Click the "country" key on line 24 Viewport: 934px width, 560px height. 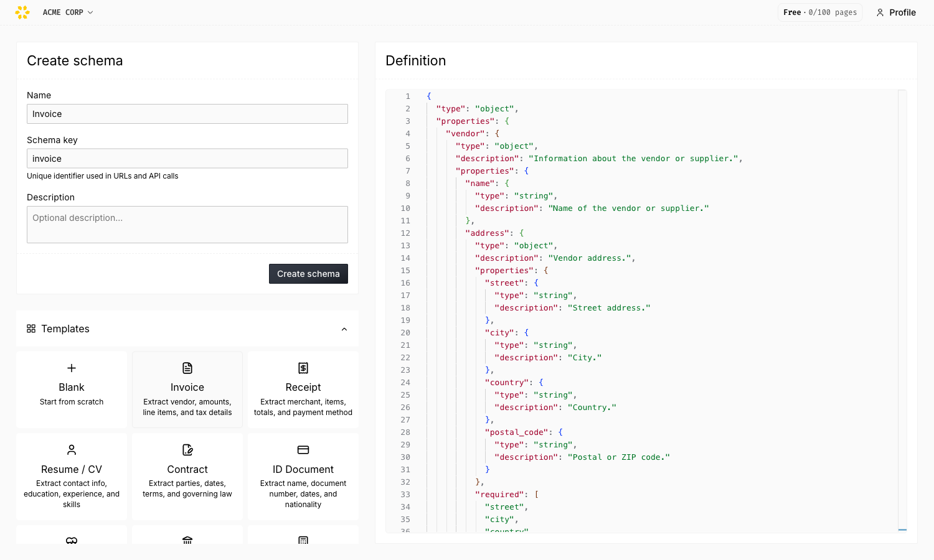(507, 383)
